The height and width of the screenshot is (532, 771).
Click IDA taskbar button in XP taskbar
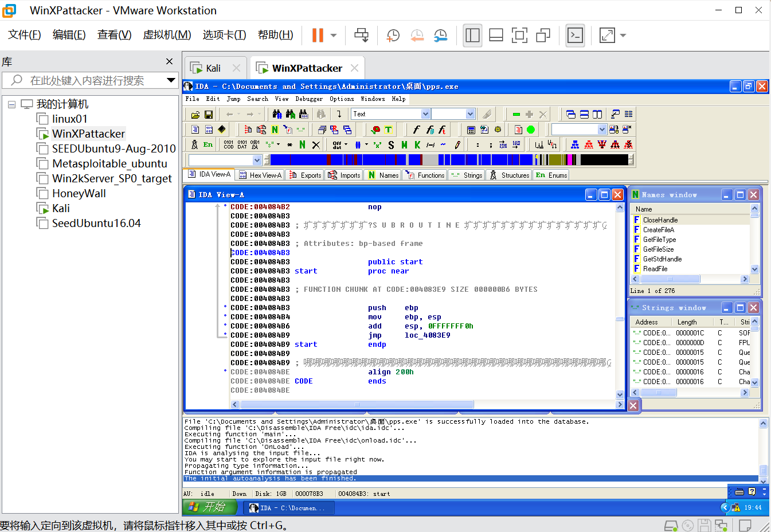pos(289,508)
